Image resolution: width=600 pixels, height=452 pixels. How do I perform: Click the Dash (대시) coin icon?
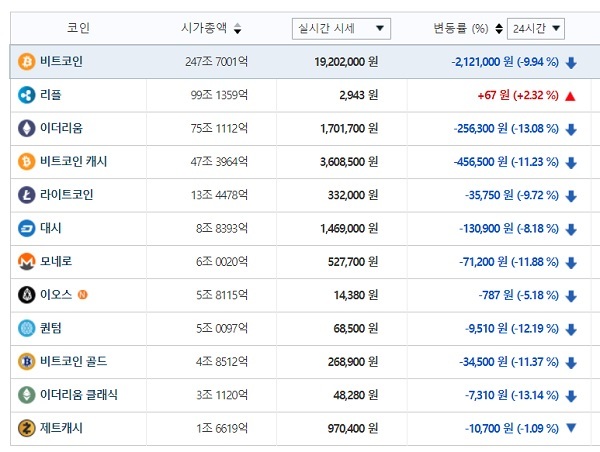click(26, 228)
